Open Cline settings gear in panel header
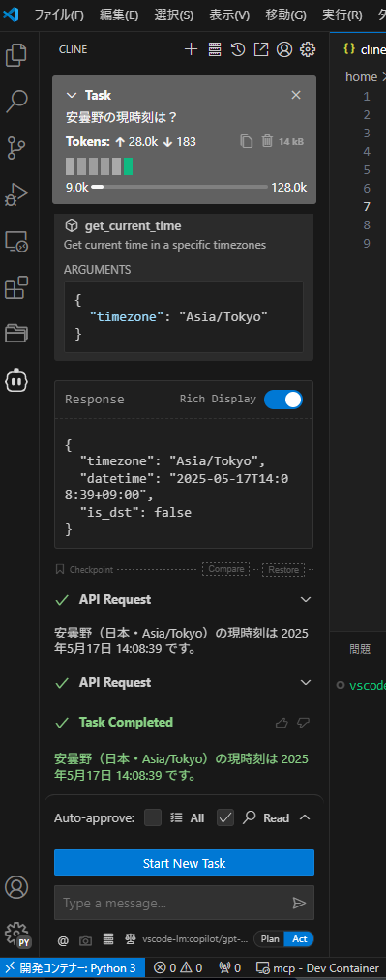This screenshot has height=980, width=386. point(308,49)
